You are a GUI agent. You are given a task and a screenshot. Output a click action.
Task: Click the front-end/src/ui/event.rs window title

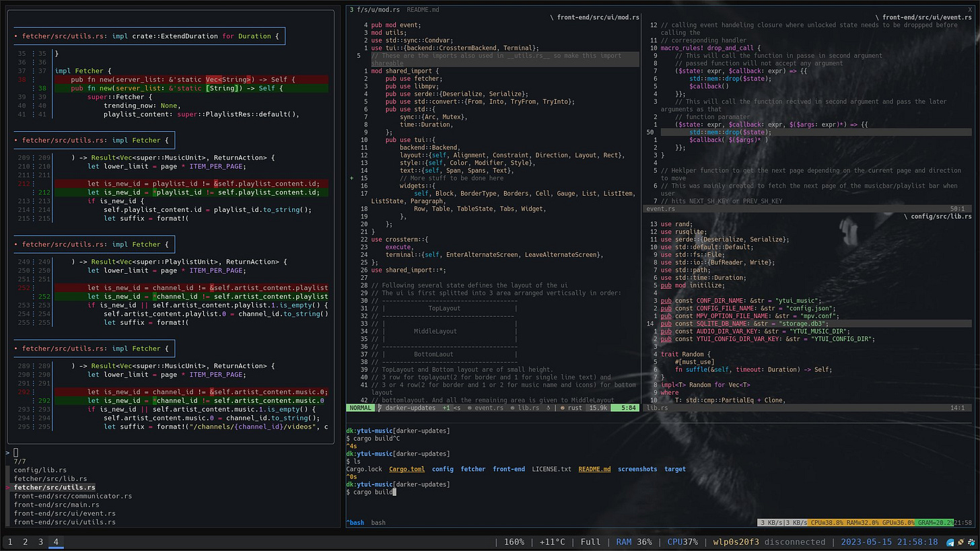(923, 17)
